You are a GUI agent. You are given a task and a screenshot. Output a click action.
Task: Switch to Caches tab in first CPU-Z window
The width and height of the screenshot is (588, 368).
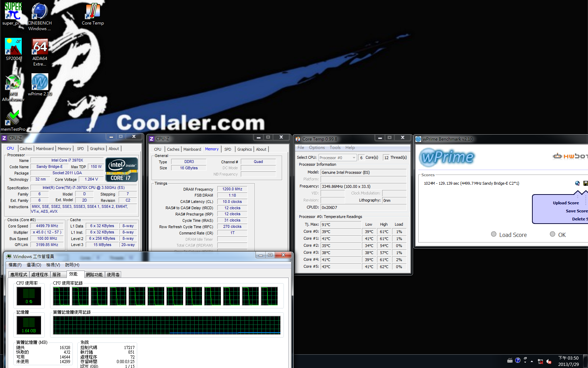point(26,149)
